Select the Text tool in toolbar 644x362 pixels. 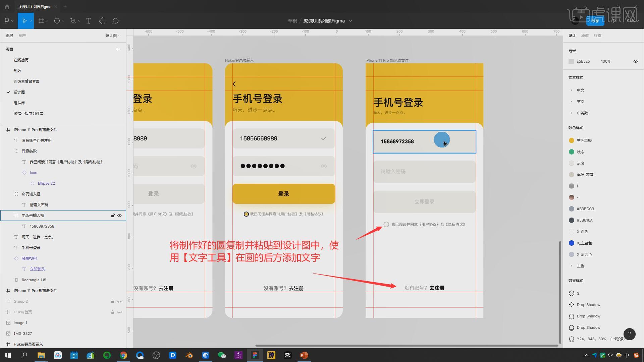(89, 21)
